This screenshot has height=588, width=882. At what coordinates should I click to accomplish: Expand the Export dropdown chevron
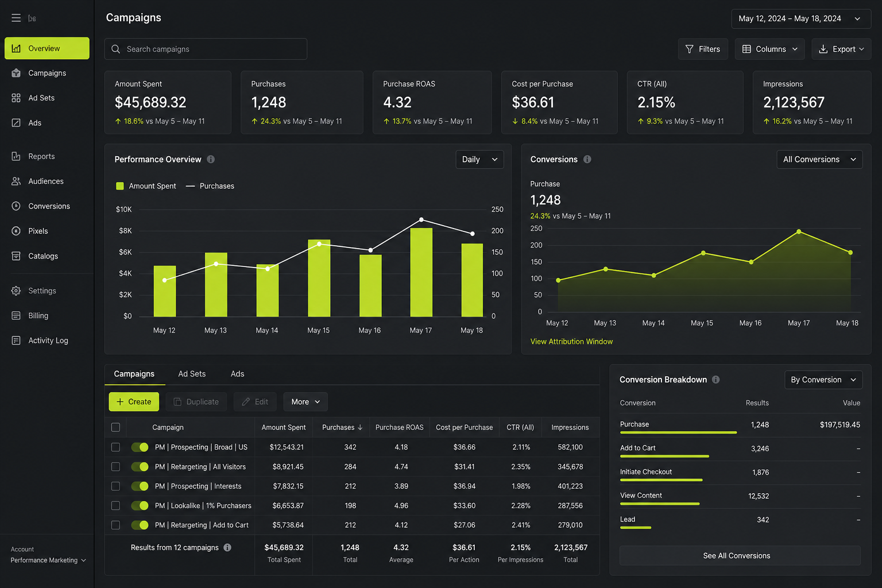(862, 49)
